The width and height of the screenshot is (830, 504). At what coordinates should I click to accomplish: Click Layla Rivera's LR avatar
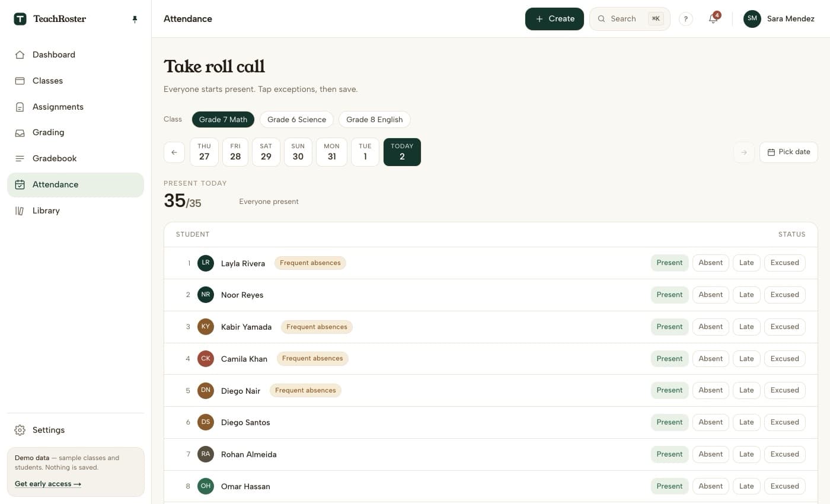click(206, 263)
